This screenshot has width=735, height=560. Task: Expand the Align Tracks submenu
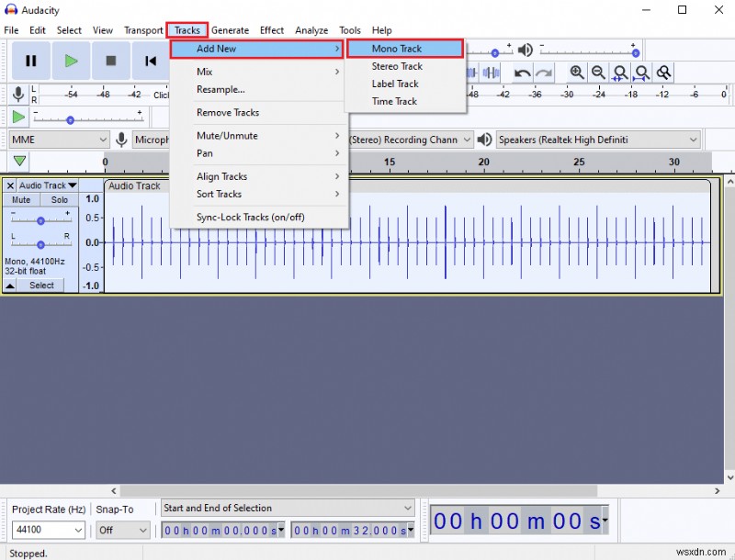coord(259,176)
